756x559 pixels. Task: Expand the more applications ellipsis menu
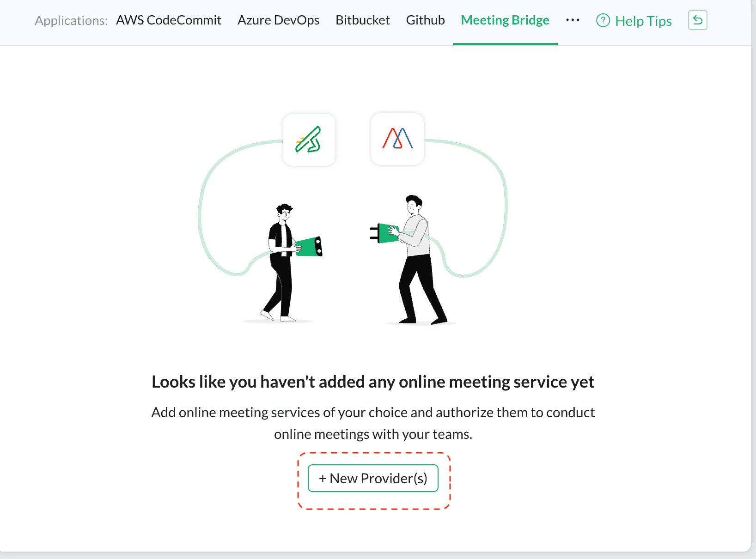pyautogui.click(x=573, y=20)
